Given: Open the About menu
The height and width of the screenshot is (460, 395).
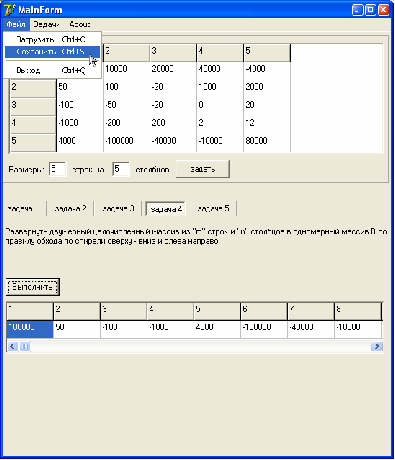Looking at the screenshot, I should pos(80,24).
